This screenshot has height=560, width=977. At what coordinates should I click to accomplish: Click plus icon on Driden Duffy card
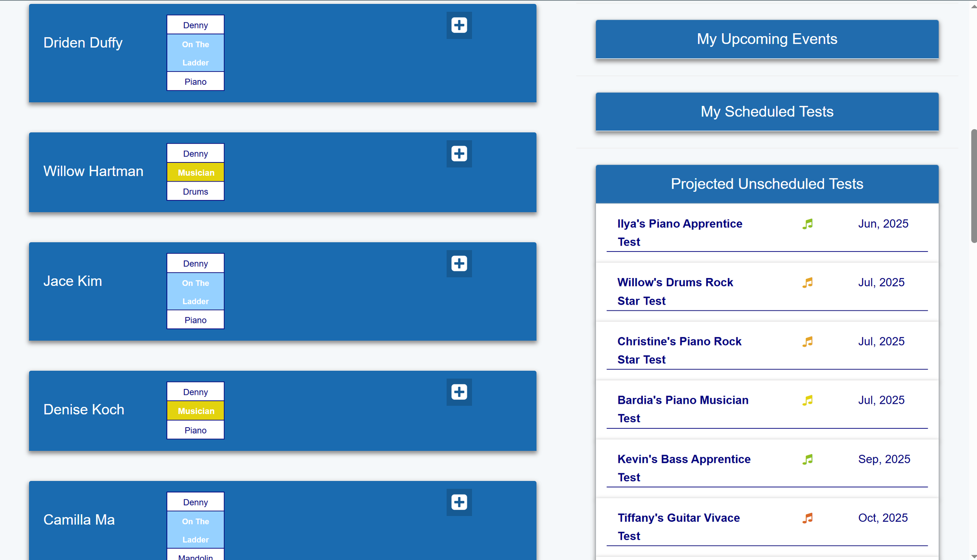tap(459, 25)
